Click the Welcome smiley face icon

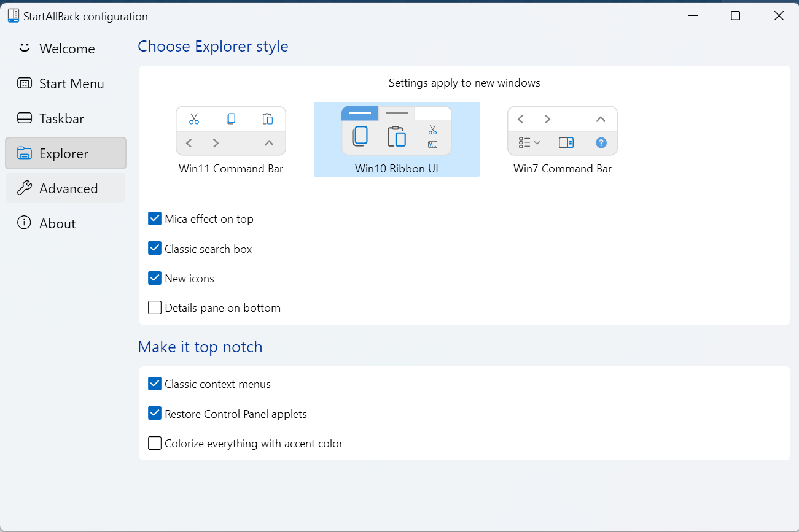[25, 48]
